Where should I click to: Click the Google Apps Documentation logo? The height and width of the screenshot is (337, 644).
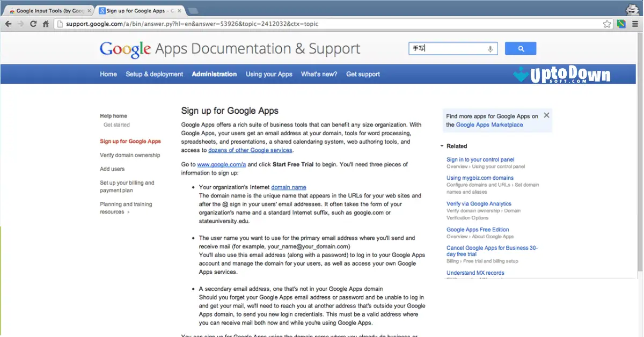pyautogui.click(x=125, y=48)
